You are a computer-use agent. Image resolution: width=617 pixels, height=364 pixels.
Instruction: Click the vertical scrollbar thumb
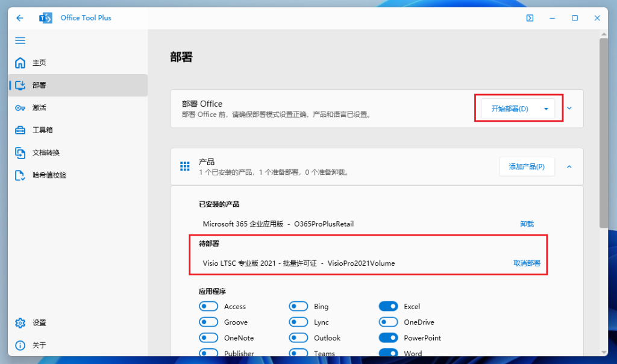point(604,133)
